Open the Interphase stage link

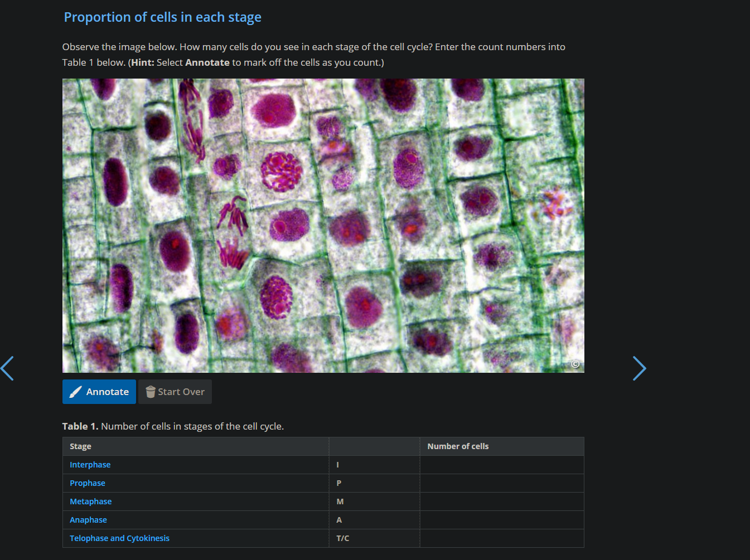[x=90, y=464]
